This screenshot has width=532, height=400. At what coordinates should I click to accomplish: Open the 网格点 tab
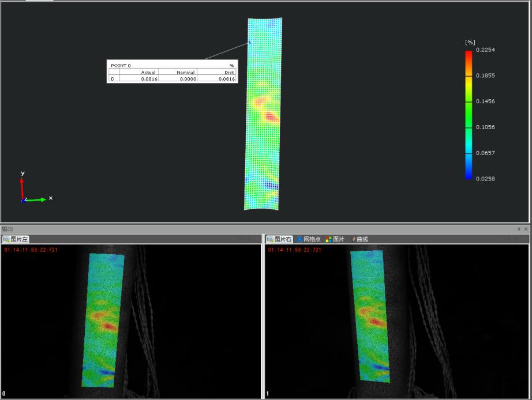(x=309, y=239)
